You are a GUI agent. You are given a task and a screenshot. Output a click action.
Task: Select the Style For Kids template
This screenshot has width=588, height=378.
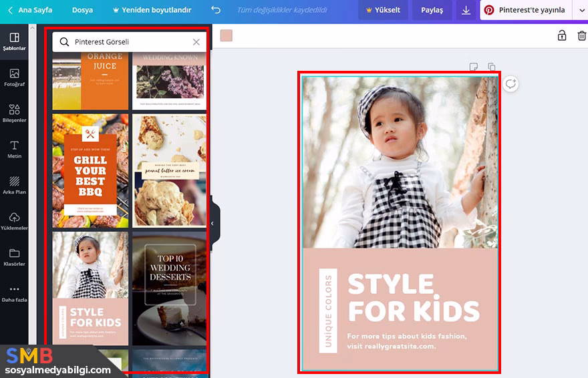(x=90, y=288)
